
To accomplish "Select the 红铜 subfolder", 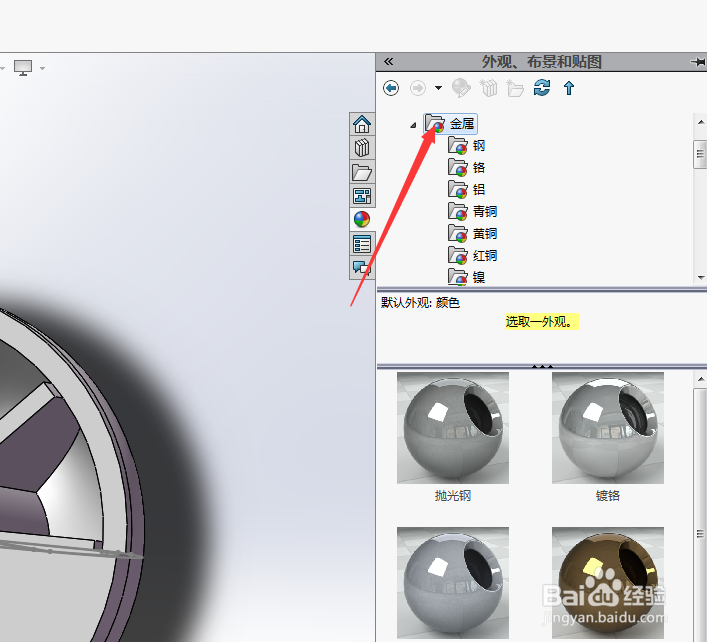I will tap(473, 256).
